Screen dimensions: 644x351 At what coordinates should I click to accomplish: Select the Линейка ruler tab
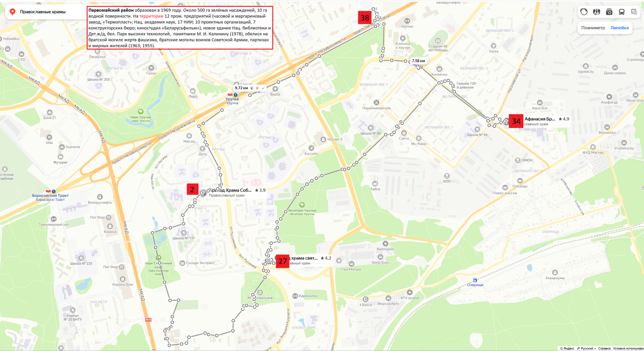coord(619,28)
